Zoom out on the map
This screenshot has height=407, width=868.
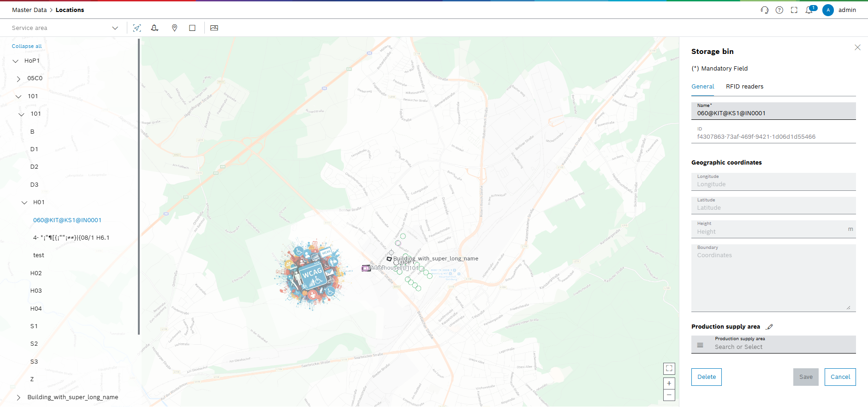coord(669,395)
